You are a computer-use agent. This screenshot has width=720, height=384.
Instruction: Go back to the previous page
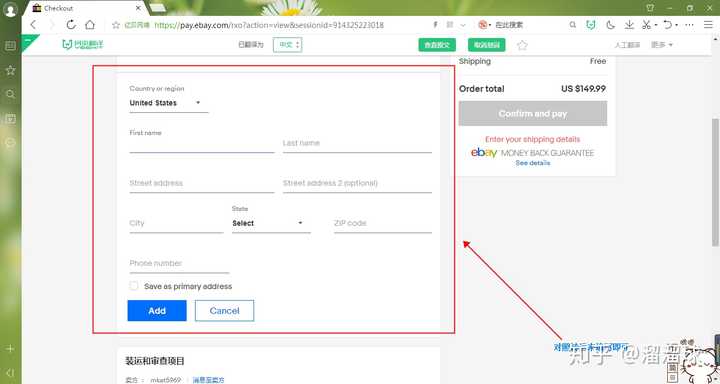point(33,25)
